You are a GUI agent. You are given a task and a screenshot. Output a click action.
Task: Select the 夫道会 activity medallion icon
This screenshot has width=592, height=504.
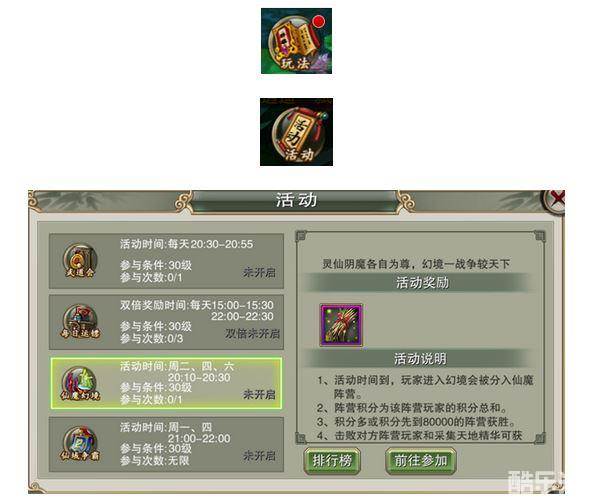[x=80, y=260]
